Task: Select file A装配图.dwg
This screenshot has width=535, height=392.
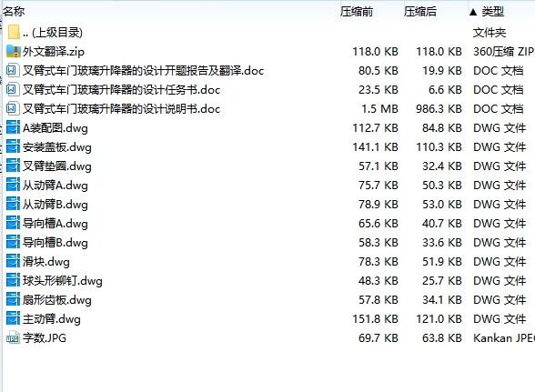Action: (x=56, y=128)
